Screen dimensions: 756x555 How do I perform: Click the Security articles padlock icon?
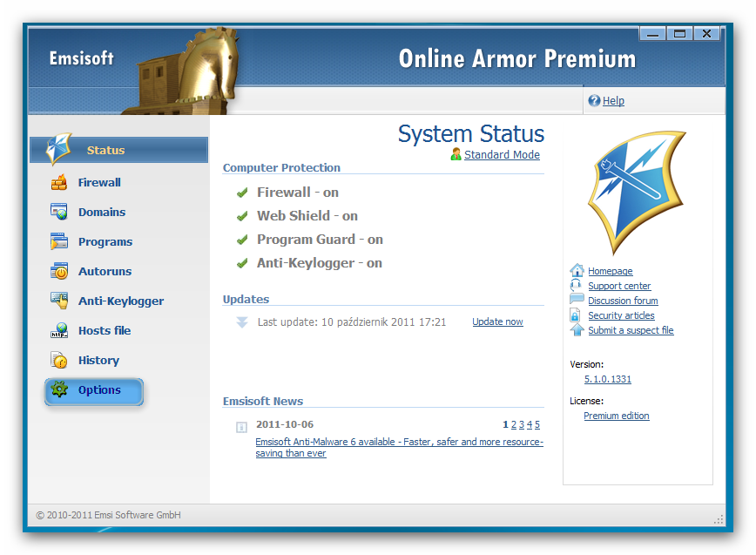[575, 315]
